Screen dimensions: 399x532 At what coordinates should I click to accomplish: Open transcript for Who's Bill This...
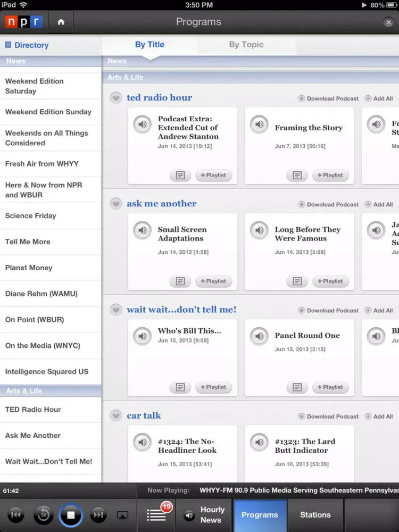[180, 387]
